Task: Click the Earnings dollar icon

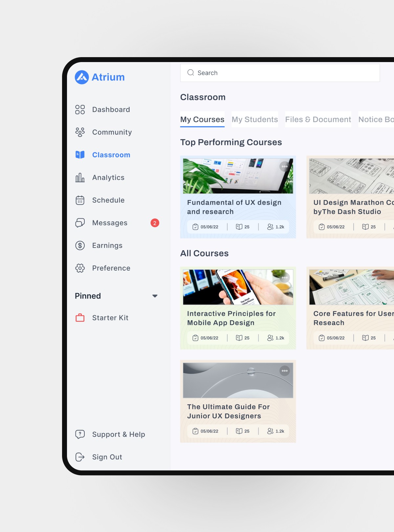Action: point(80,246)
